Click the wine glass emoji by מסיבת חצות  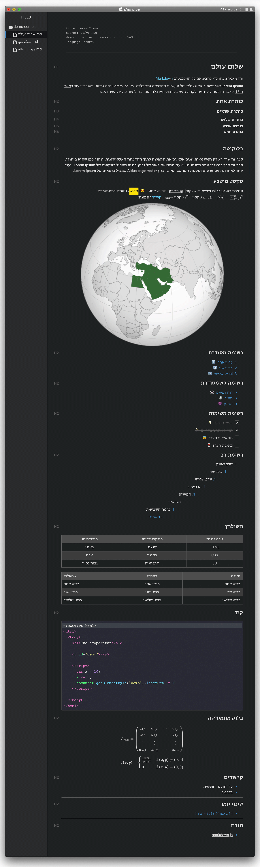point(209,445)
